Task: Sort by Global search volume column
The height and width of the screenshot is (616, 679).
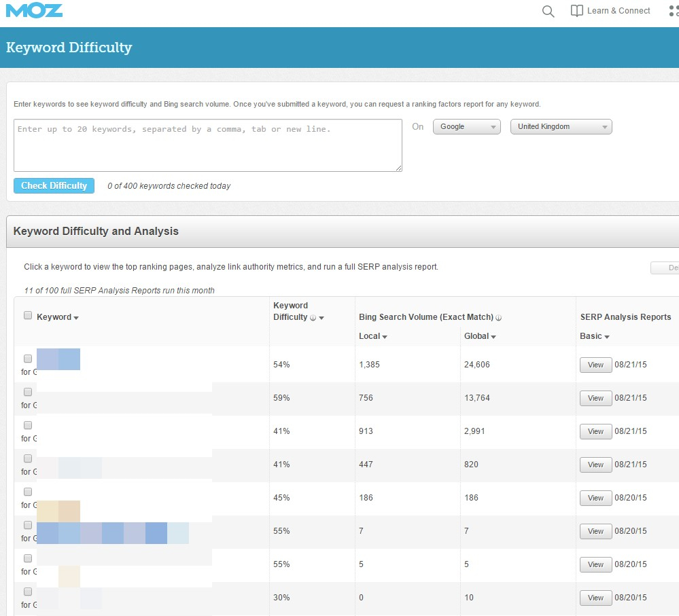Action: click(480, 336)
